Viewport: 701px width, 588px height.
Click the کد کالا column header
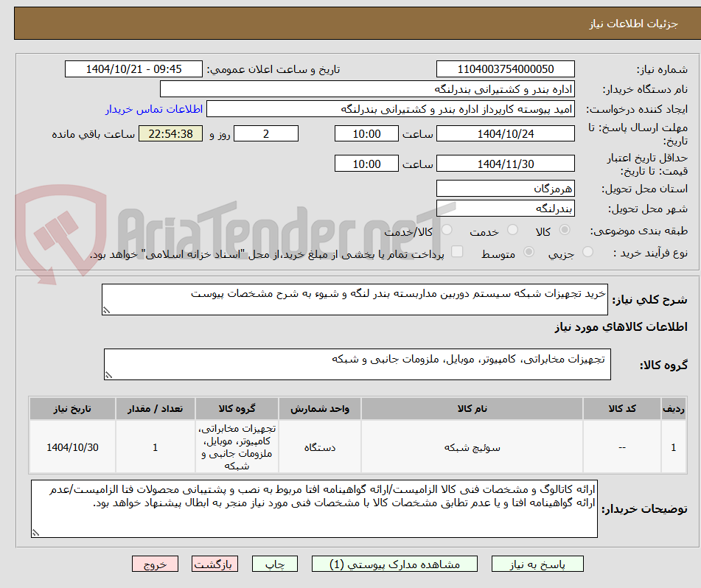click(x=622, y=409)
